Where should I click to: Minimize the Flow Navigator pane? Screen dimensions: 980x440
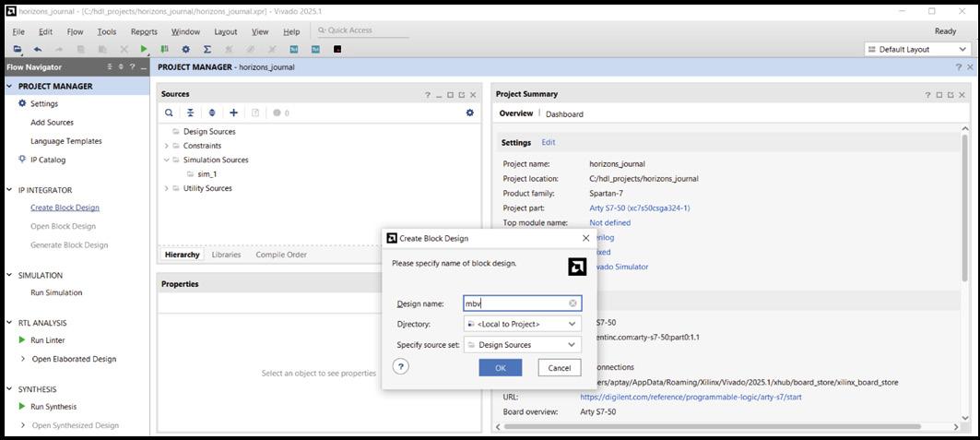pyautogui.click(x=143, y=66)
